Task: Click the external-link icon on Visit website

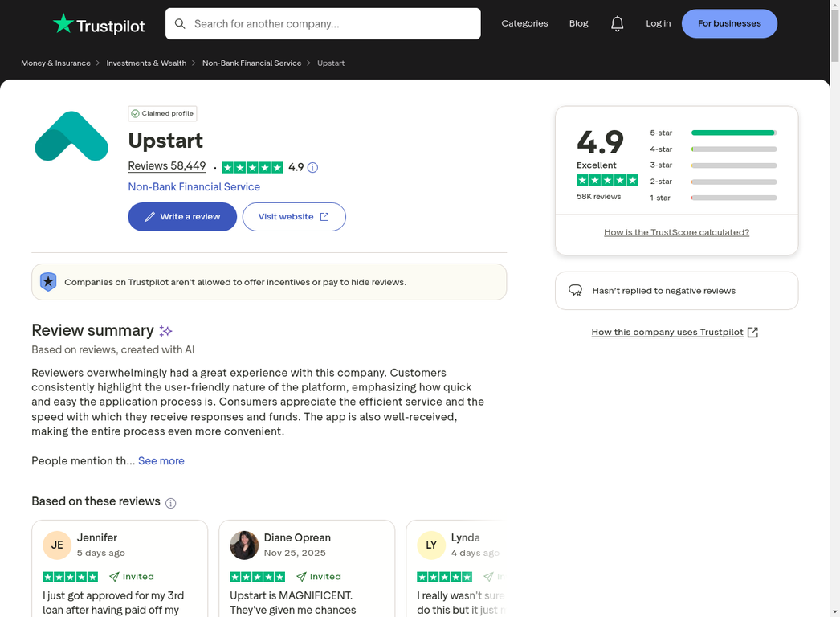Action: (x=324, y=216)
